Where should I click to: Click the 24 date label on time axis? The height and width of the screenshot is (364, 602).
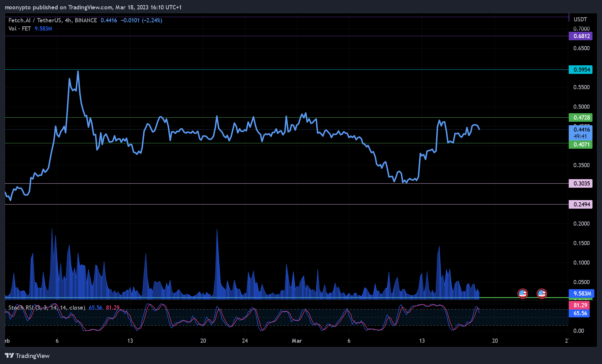[245, 341]
